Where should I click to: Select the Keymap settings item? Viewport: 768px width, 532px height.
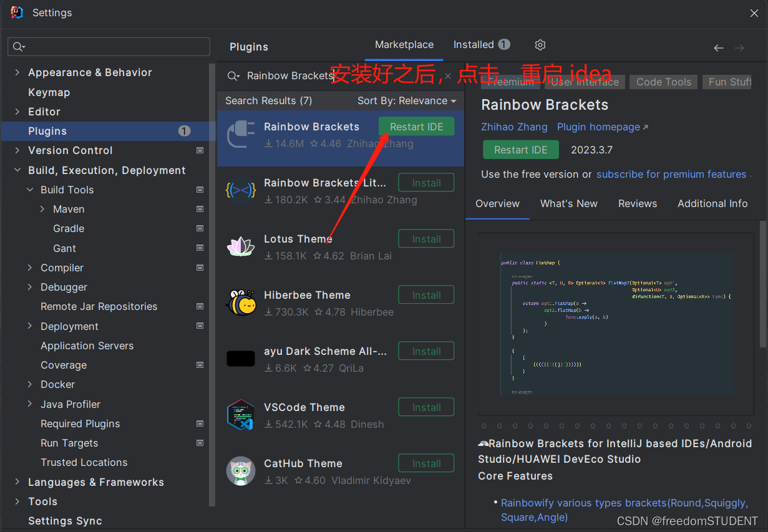pos(49,92)
